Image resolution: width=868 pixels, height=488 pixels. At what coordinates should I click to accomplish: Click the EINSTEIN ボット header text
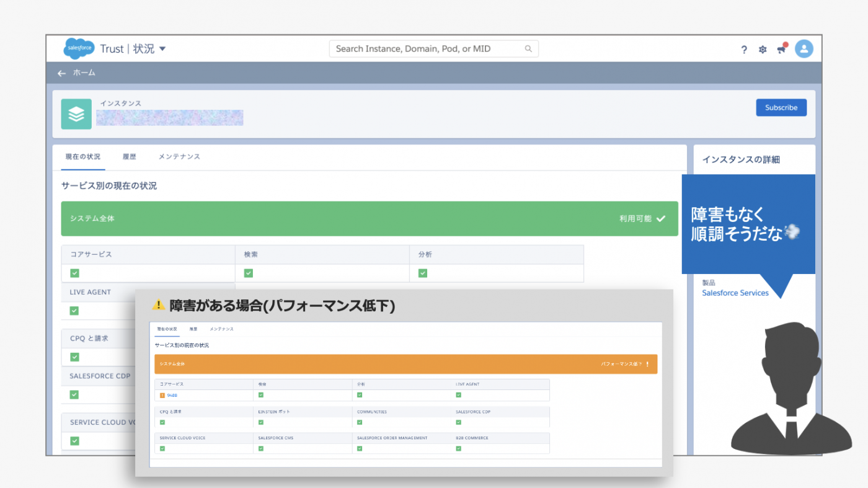[x=274, y=412]
